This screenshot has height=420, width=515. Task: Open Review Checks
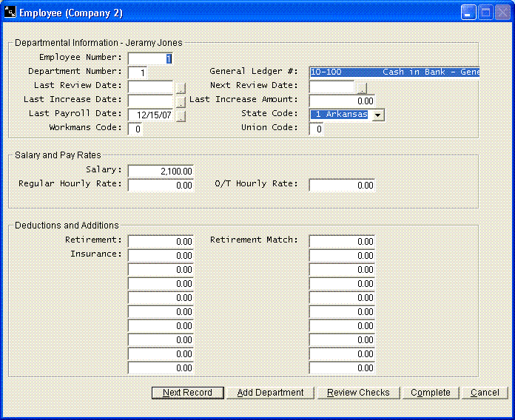pyautogui.click(x=358, y=393)
